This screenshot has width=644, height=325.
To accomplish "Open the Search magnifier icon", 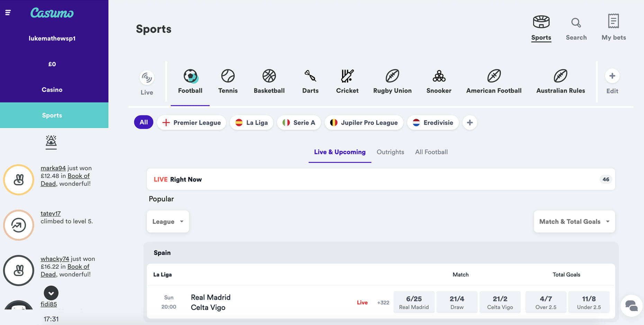I will coord(576,23).
